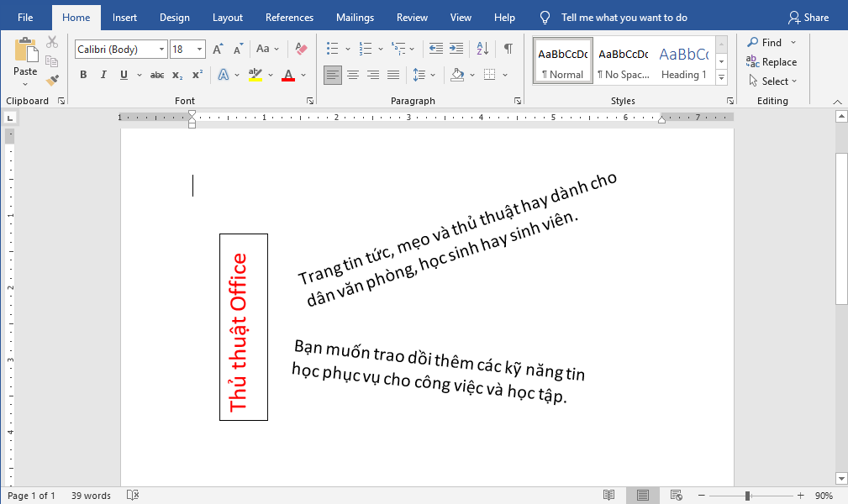The height and width of the screenshot is (504, 848).
Task: Open the References tab
Action: [290, 18]
